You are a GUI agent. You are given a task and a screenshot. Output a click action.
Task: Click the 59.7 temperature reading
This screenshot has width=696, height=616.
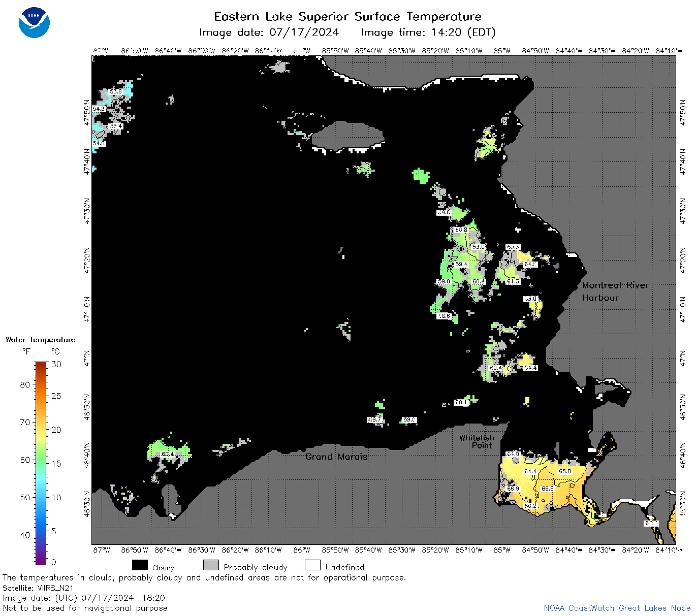click(x=375, y=420)
